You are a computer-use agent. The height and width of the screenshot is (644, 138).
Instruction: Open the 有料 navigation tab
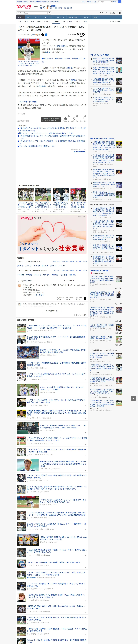point(95,17)
